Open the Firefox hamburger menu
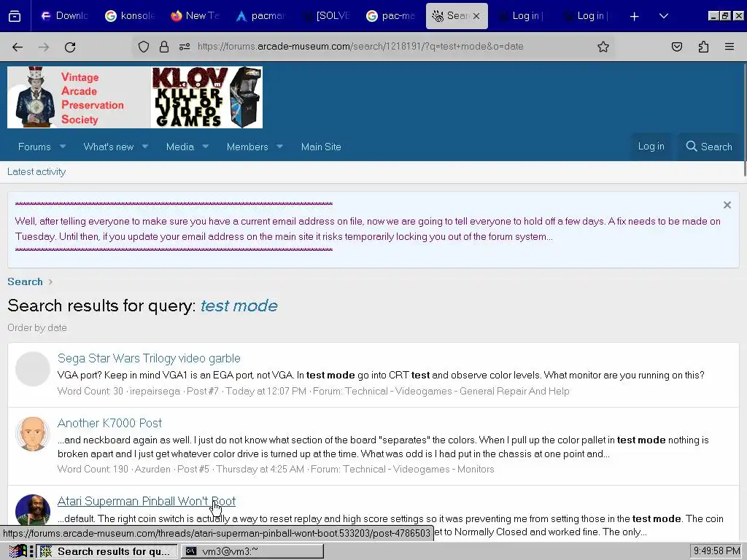Viewport: 747px width, 560px height. [729, 47]
